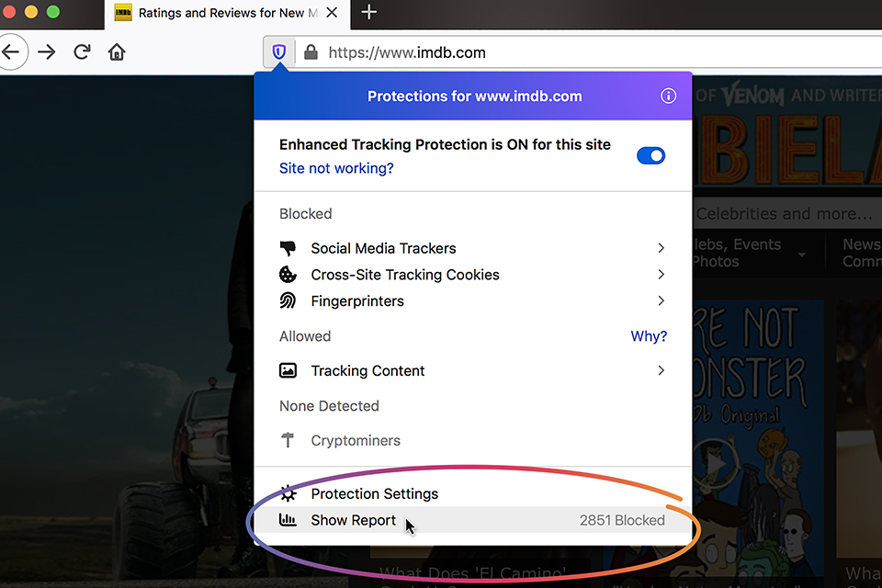Click the 'None Detected' section heading
Viewport: 882px width, 588px height.
click(x=329, y=406)
